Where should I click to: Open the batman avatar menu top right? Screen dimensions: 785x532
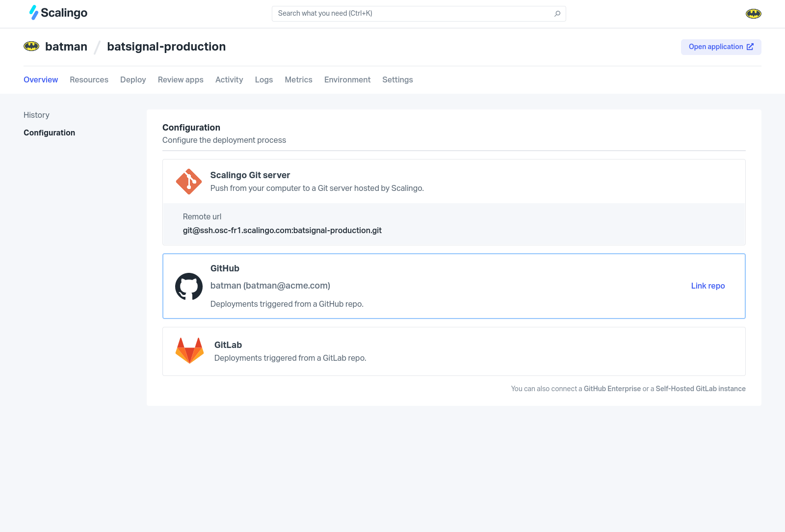pyautogui.click(x=754, y=13)
